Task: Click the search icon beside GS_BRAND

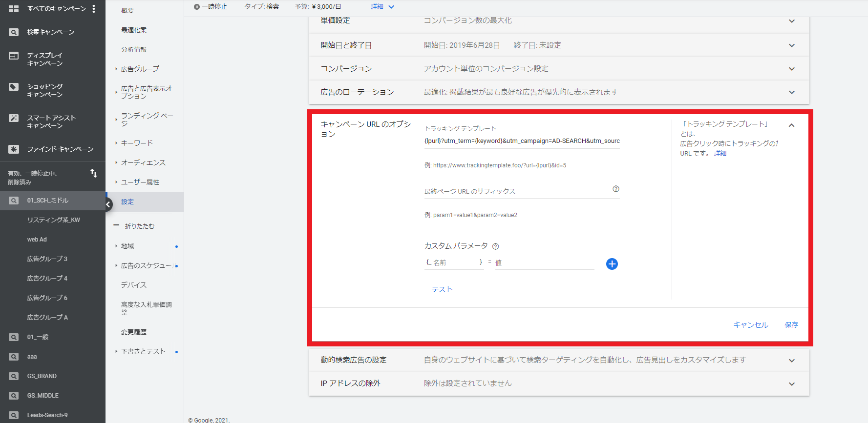Action: pyautogui.click(x=14, y=376)
